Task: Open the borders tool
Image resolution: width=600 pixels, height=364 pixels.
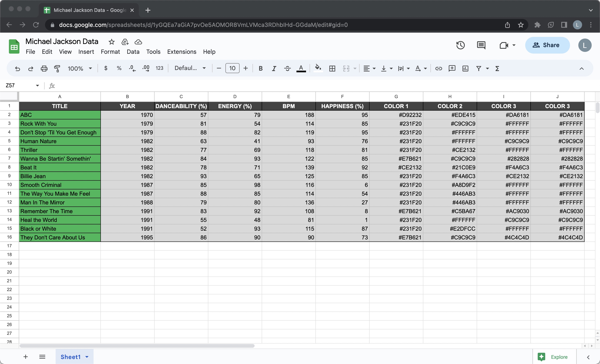Action: (332, 68)
